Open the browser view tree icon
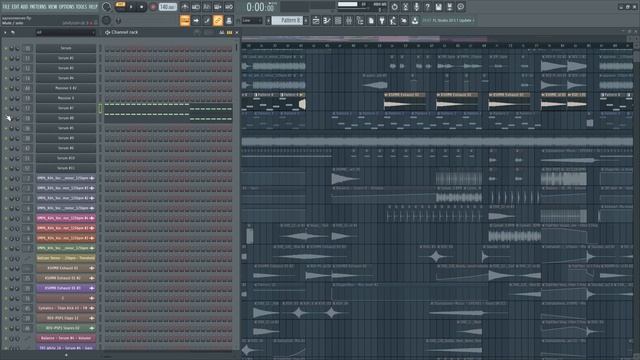Screen dimensions: 640x360 (x=360, y=20)
